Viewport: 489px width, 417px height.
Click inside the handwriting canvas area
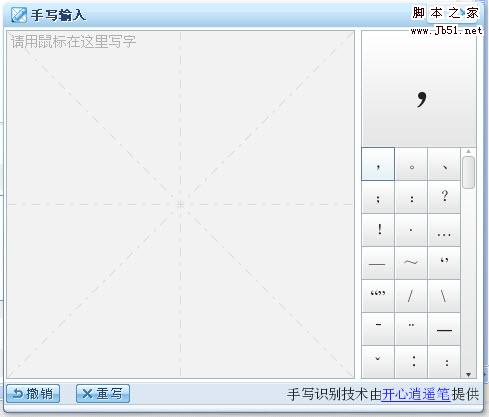180,204
